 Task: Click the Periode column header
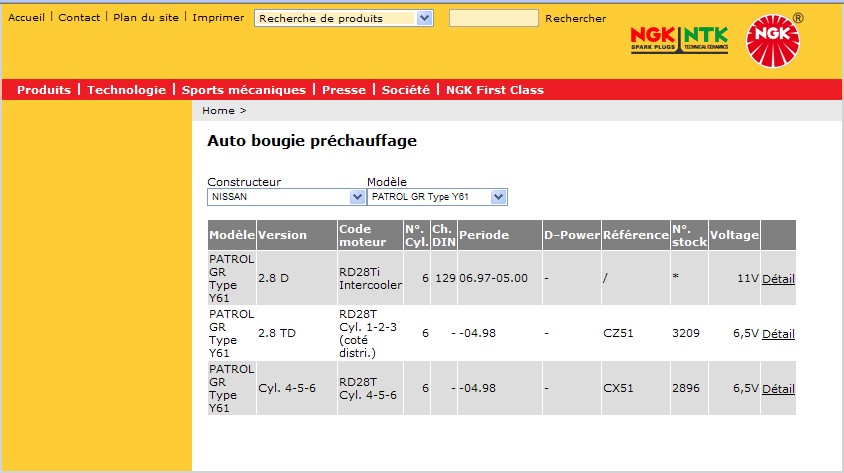[x=500, y=235]
